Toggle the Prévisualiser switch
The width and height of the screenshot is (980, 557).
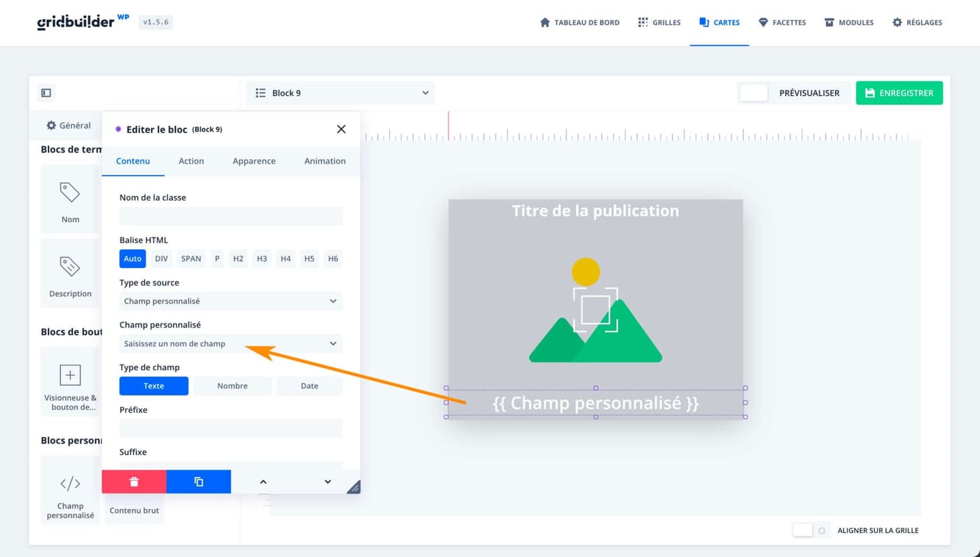[754, 92]
